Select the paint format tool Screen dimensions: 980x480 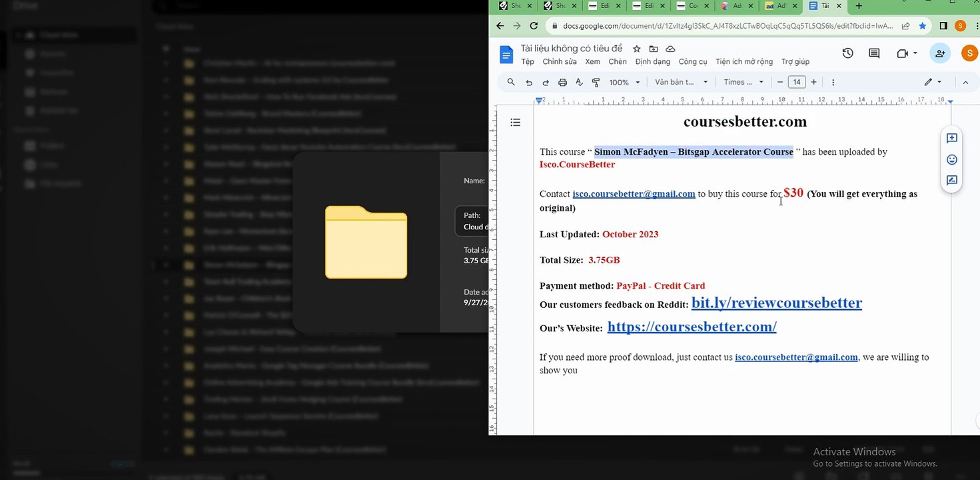pos(596,82)
